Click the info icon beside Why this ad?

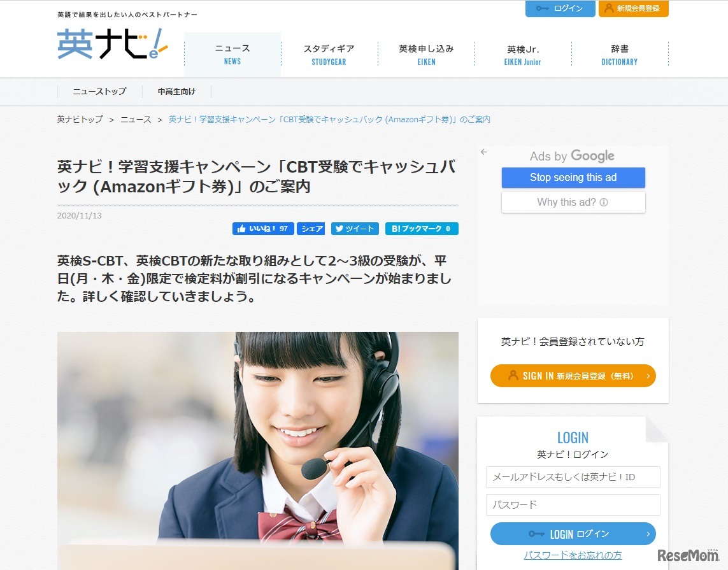(x=604, y=203)
